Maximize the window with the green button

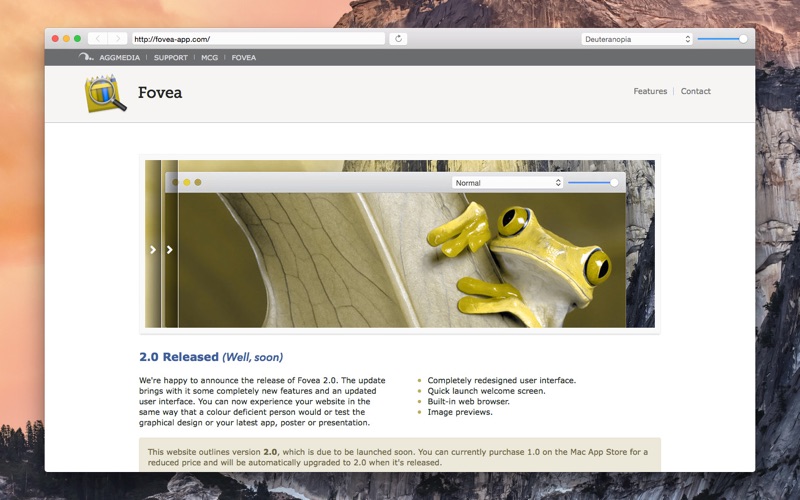pyautogui.click(x=78, y=39)
